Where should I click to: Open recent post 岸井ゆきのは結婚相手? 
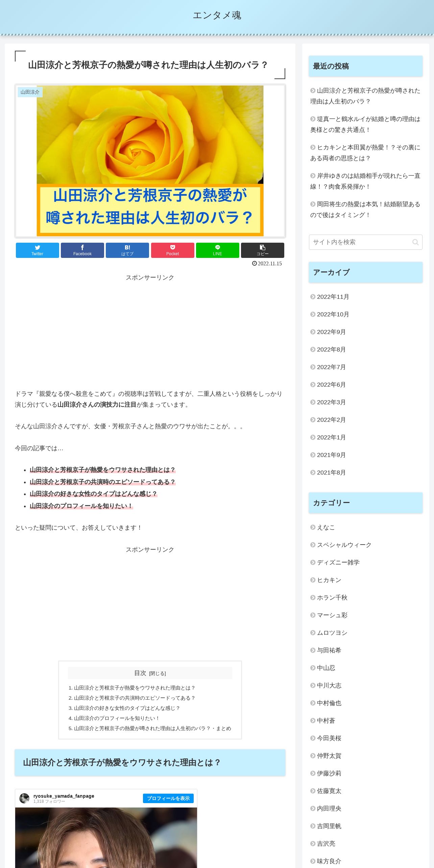365,181
